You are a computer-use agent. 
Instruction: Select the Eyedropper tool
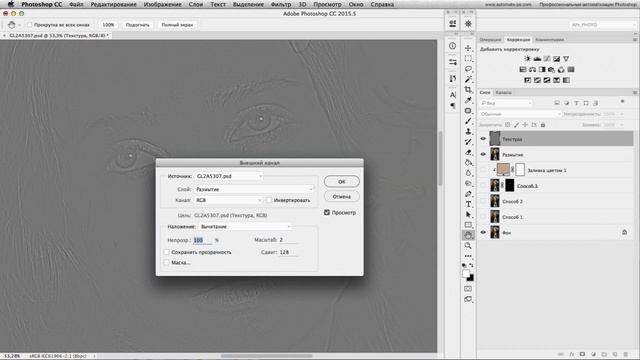(x=468, y=100)
